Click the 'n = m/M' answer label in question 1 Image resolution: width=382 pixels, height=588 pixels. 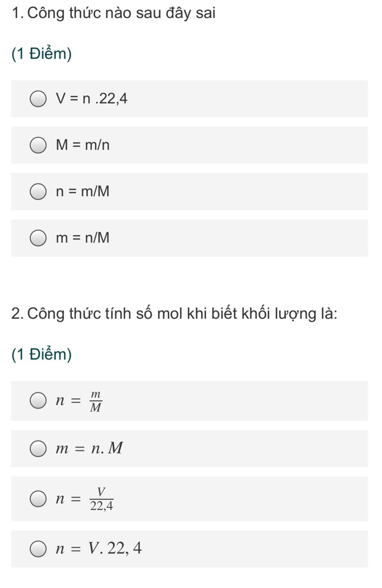click(x=83, y=192)
